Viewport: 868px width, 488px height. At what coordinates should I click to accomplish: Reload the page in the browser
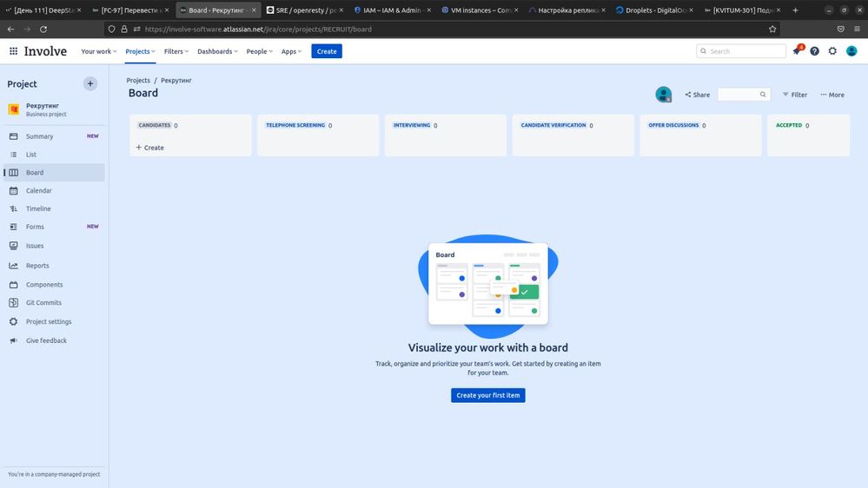pyautogui.click(x=43, y=29)
